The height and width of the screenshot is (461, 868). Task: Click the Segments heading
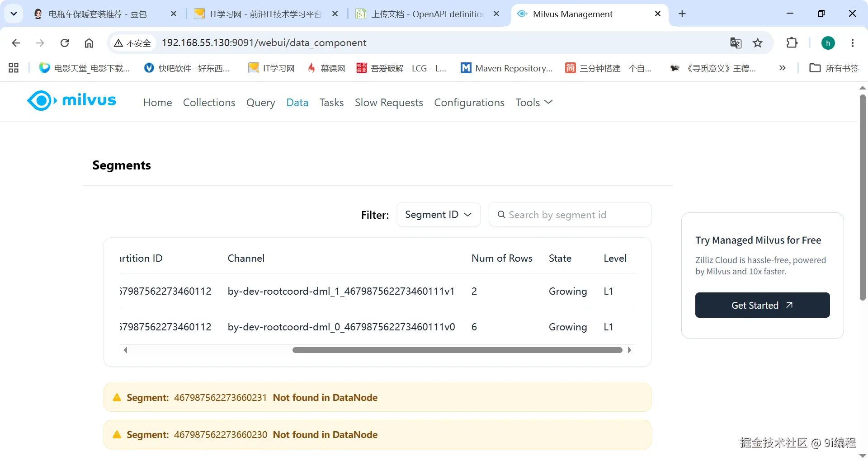coord(122,165)
